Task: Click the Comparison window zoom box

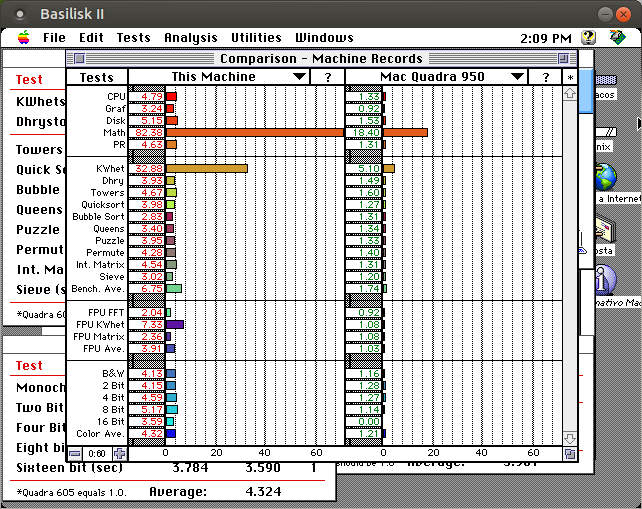Action: [x=562, y=59]
